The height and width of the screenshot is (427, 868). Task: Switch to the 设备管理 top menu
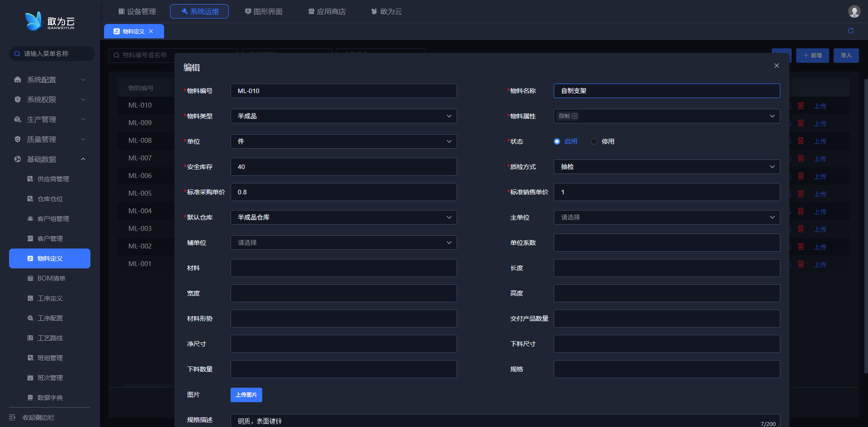pos(137,11)
